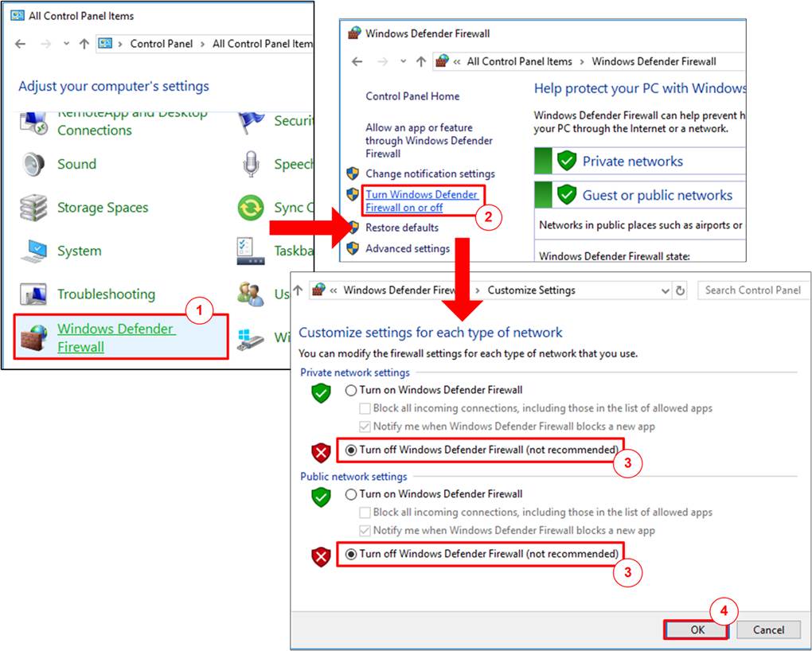
Task: Open Storage Spaces item label
Action: click(103, 208)
